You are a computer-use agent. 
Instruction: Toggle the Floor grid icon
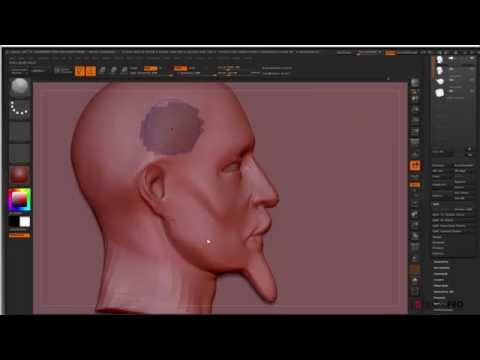click(415, 154)
